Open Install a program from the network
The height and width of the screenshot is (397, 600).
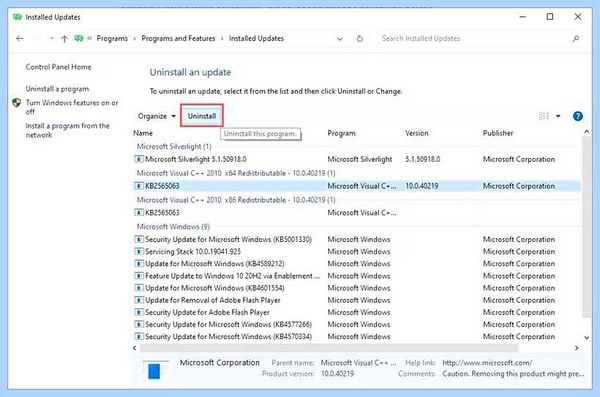pyautogui.click(x=67, y=130)
